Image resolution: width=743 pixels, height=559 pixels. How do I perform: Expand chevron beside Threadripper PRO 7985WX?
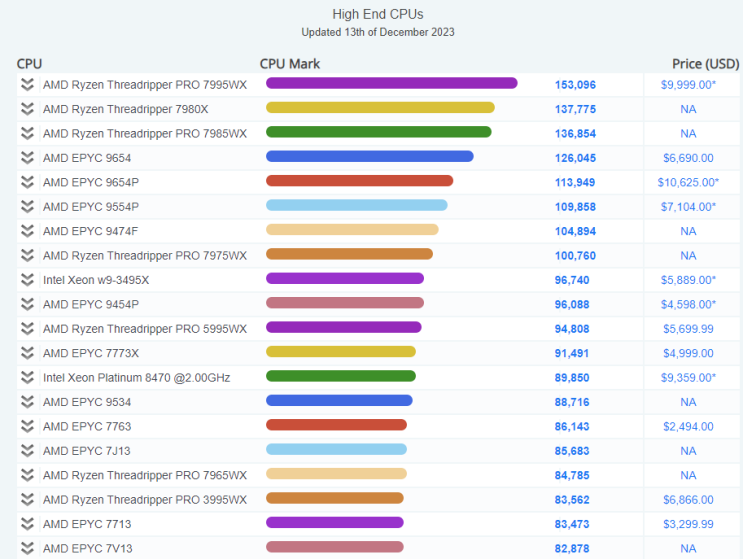(27, 134)
